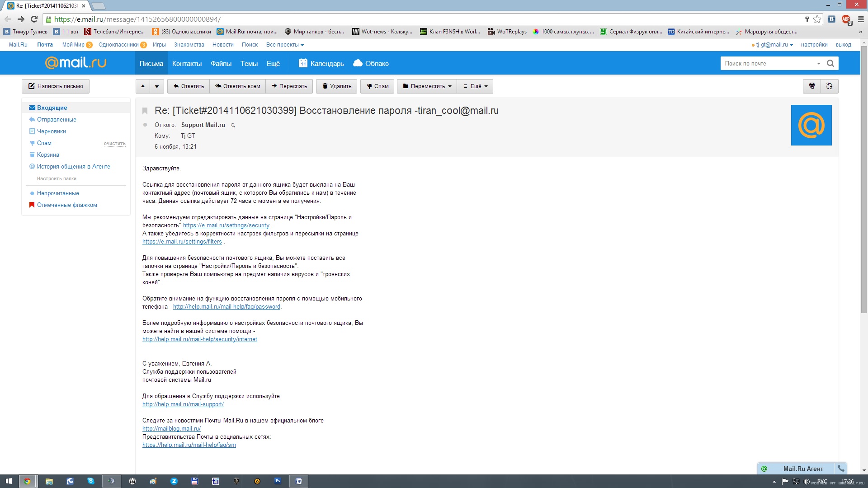Click taskbar volume icon
This screenshot has width=868, height=488.
coord(806,482)
